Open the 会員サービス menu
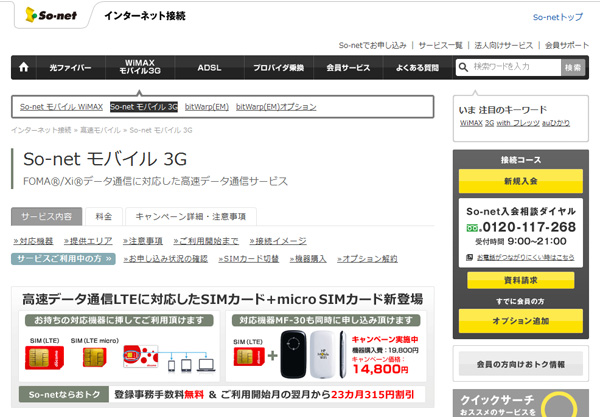Image resolution: width=600 pixels, height=417 pixels. (x=347, y=68)
